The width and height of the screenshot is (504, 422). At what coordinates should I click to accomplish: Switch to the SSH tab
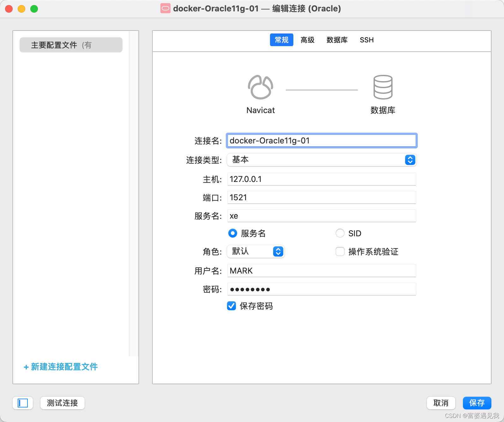point(367,40)
